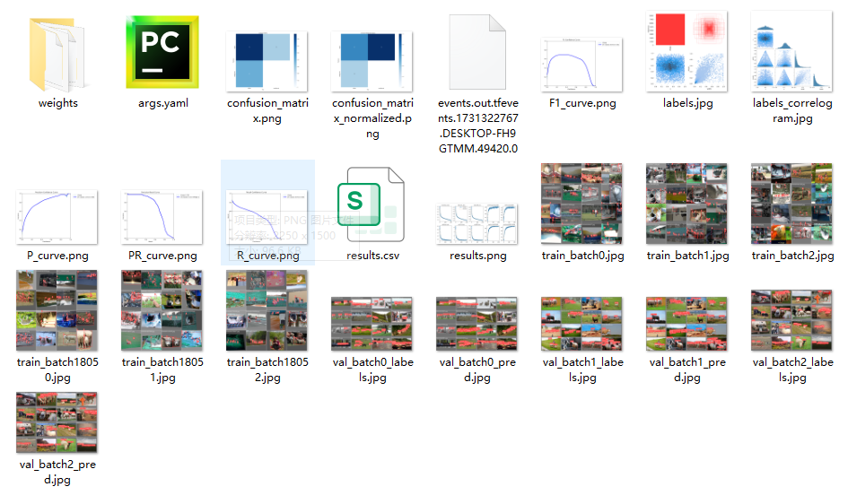This screenshot has width=848, height=504.
Task: Click the 'train_batch2.jpg' file name
Action: pos(792,256)
